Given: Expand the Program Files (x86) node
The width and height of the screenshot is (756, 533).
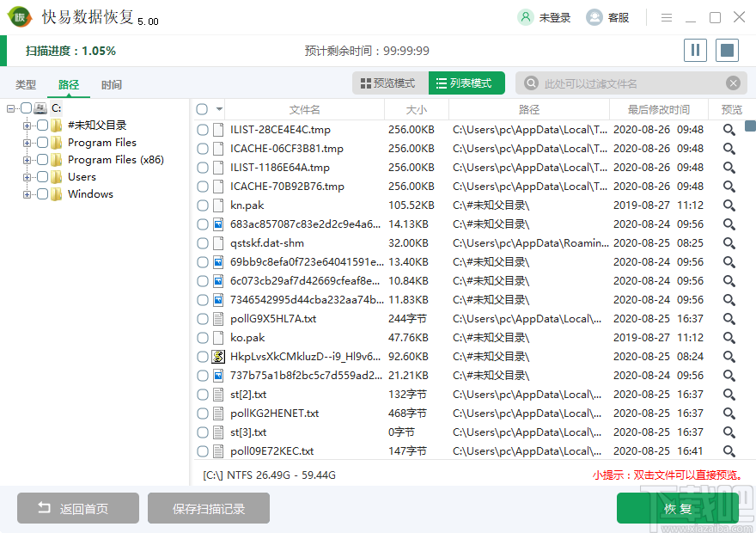Looking at the screenshot, I should (27, 160).
